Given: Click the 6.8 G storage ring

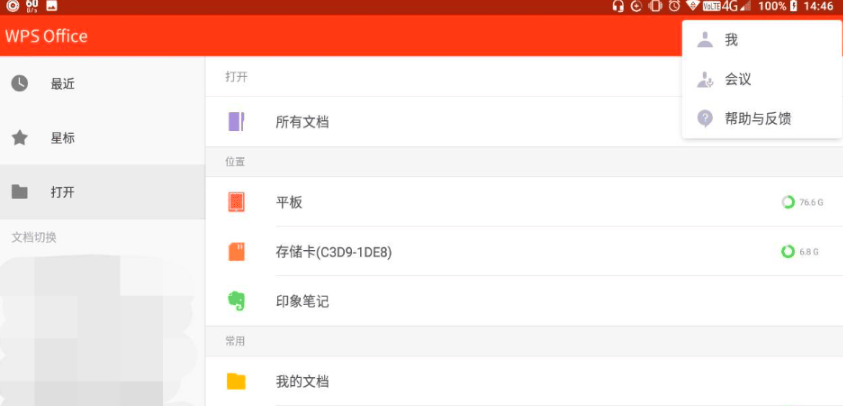Looking at the screenshot, I should [788, 252].
